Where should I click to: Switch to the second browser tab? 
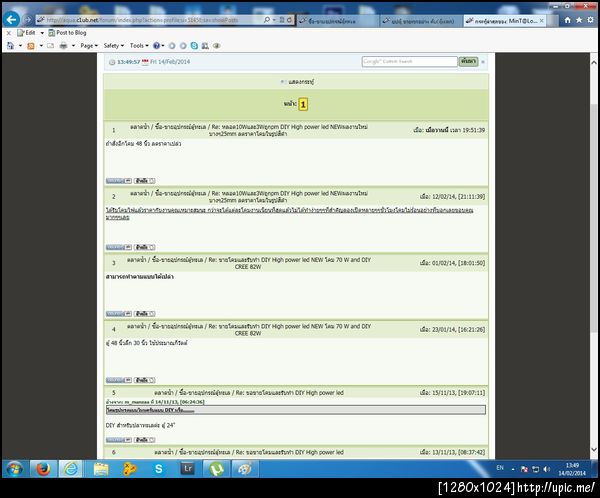[420, 21]
